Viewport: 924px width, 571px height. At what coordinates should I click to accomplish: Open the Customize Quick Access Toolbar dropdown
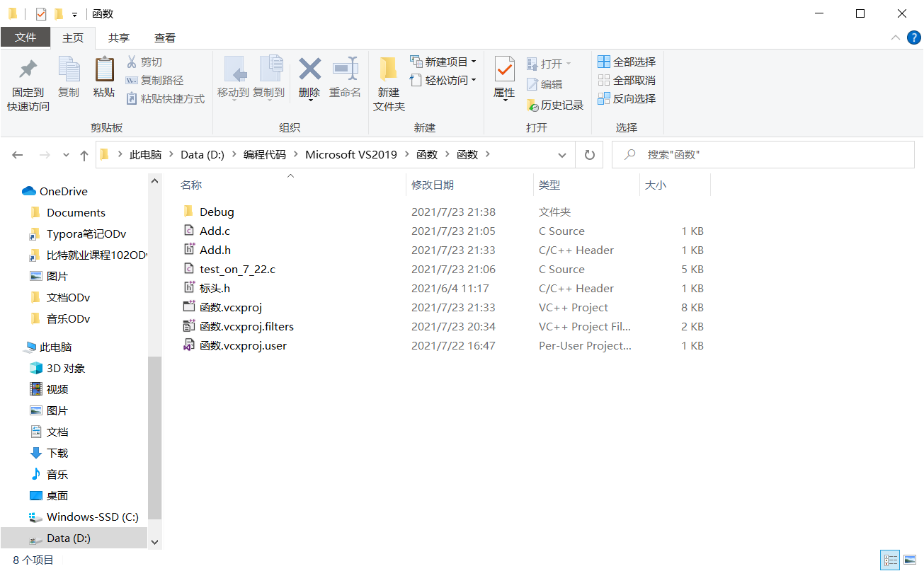click(x=74, y=14)
